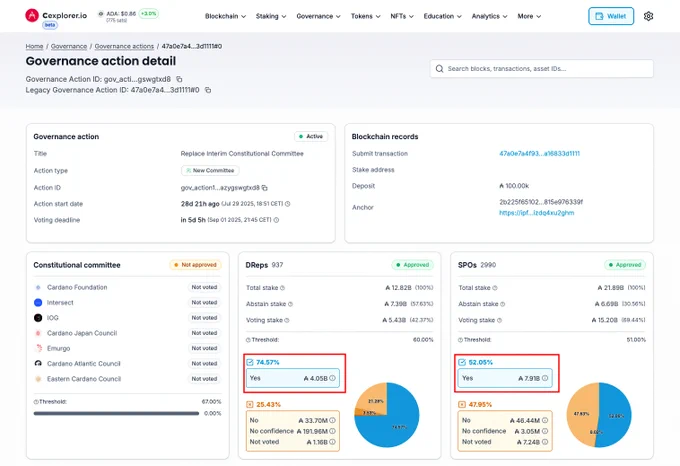The height and width of the screenshot is (466, 680).
Task: Click info icon beside DReps No ₳33.70M
Action: pos(332,420)
